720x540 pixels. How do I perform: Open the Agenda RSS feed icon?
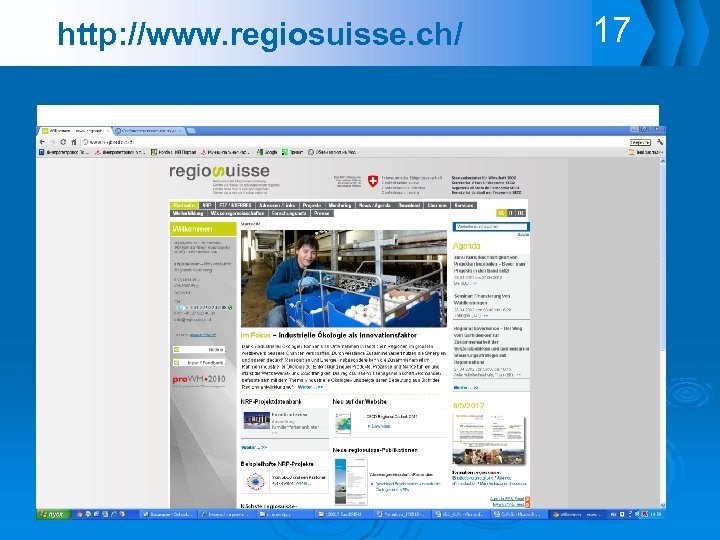point(528,499)
